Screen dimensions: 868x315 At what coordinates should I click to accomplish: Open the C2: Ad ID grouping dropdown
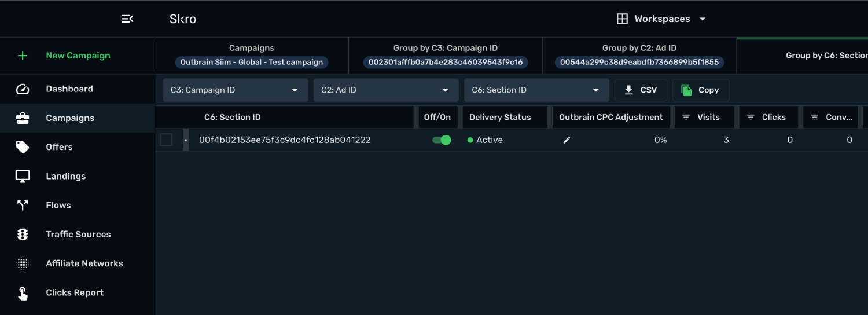(386, 90)
